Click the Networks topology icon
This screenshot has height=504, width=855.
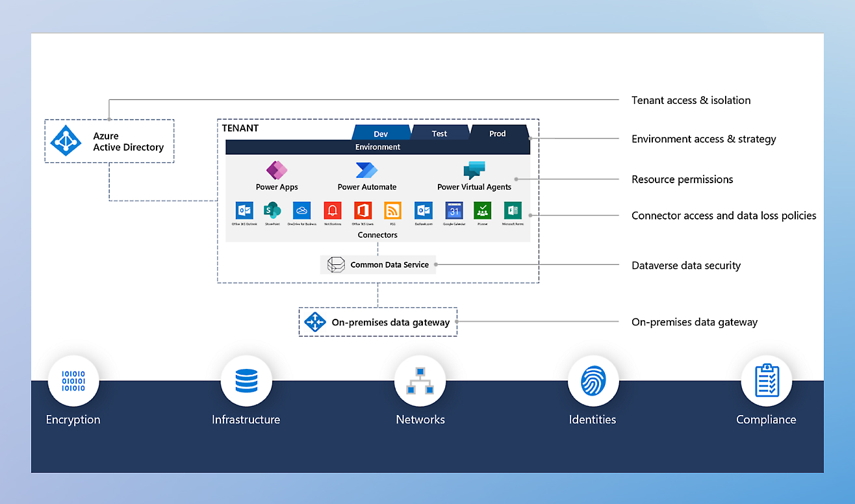coord(420,381)
